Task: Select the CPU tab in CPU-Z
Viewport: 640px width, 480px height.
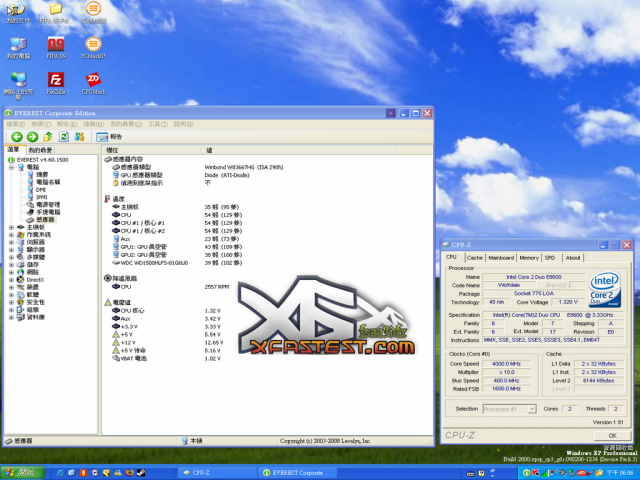Action: pos(452,257)
